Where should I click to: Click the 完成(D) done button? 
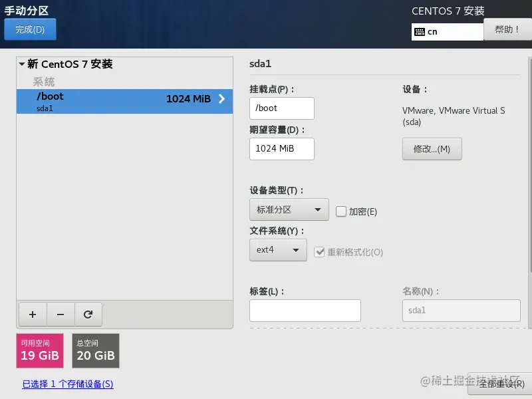tap(30, 29)
